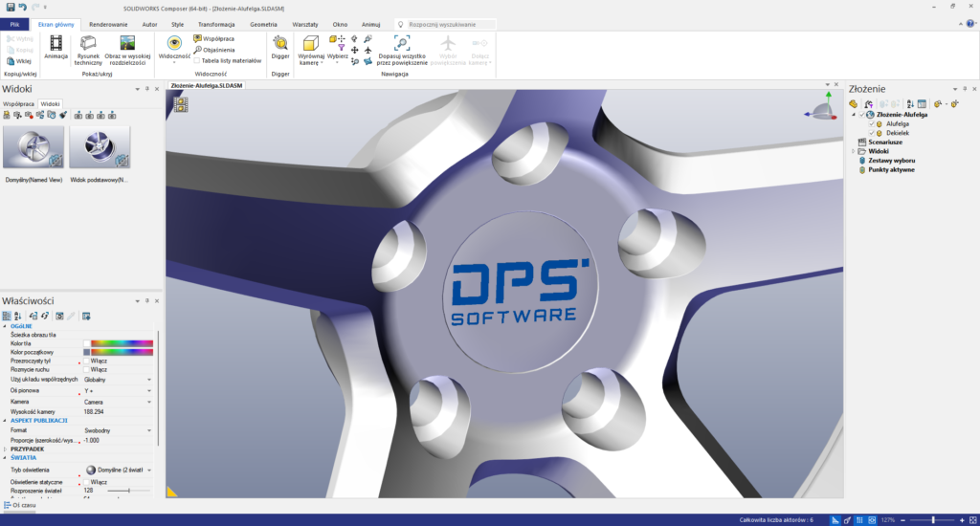Click the Plik button
The image size is (980, 526).
[15, 22]
